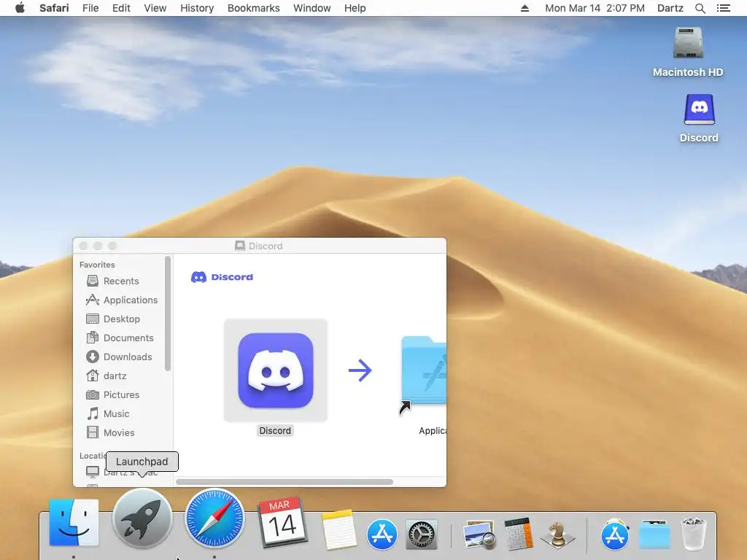Open the App Store icon beside Notes
This screenshot has width=747, height=560.
pyautogui.click(x=382, y=534)
